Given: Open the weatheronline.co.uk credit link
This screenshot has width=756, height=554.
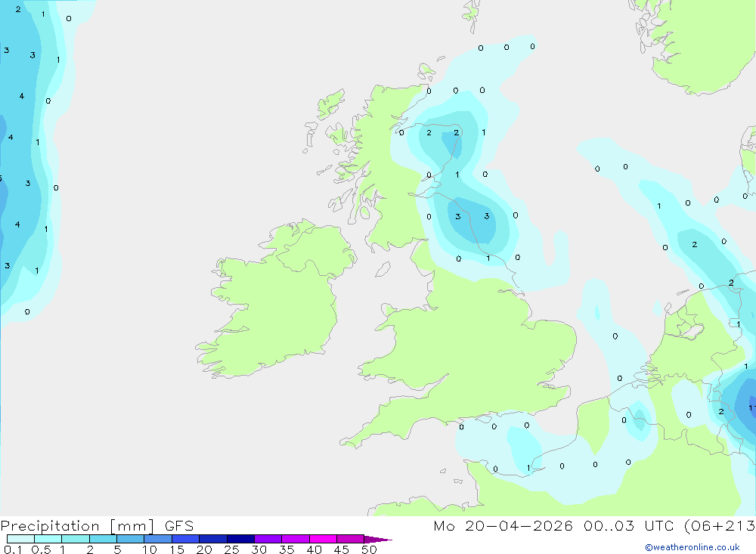Looking at the screenshot, I should point(692,547).
